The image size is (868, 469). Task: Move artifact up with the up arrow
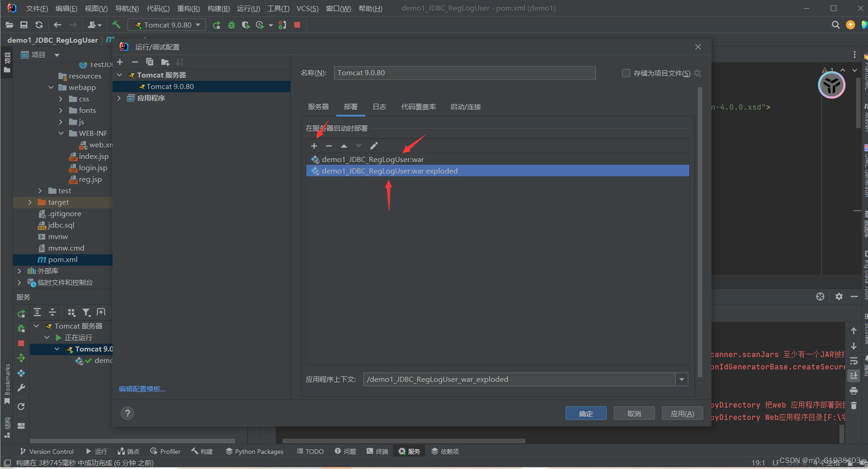point(344,146)
